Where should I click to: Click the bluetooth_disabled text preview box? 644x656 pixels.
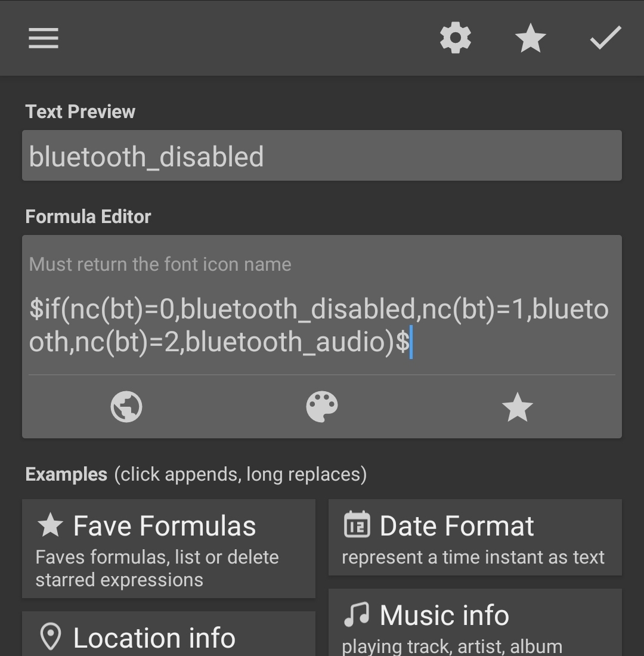coord(322,156)
